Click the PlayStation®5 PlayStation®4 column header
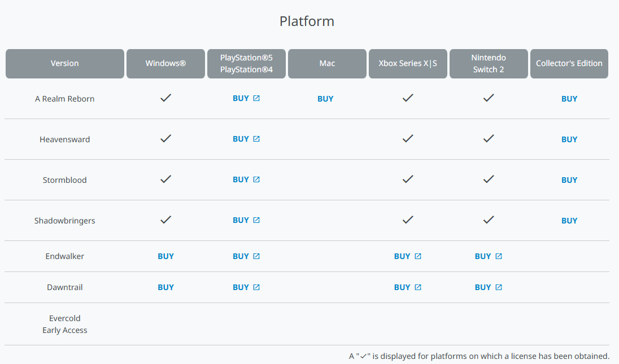The width and height of the screenshot is (619, 364). point(246,64)
